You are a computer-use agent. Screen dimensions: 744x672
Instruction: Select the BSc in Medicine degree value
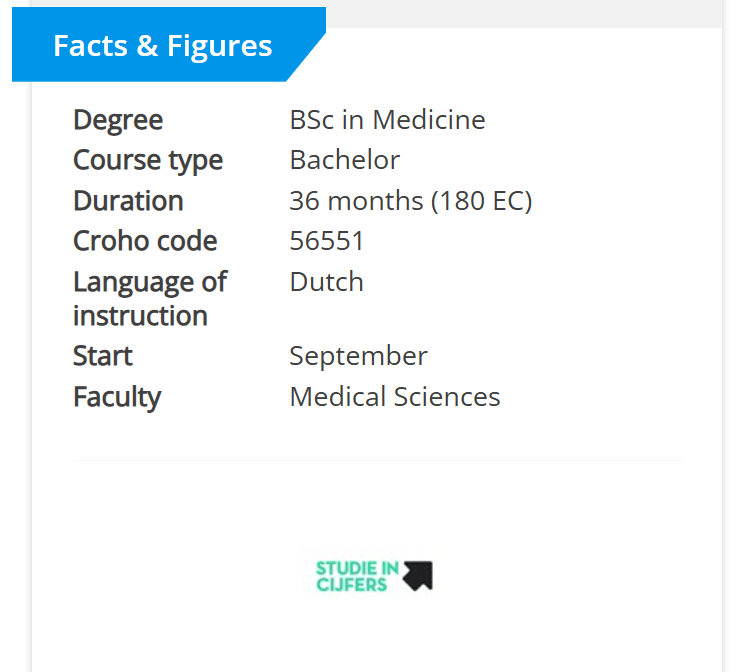[387, 120]
